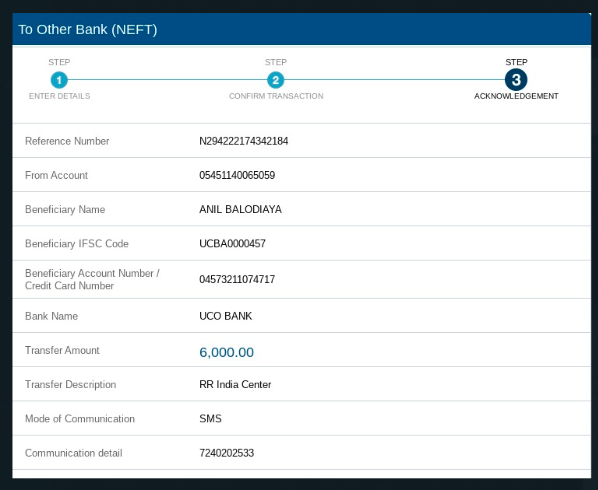Select the CONFIRM TRANSACTION step label
Screen dimensions: 598x490
point(276,96)
